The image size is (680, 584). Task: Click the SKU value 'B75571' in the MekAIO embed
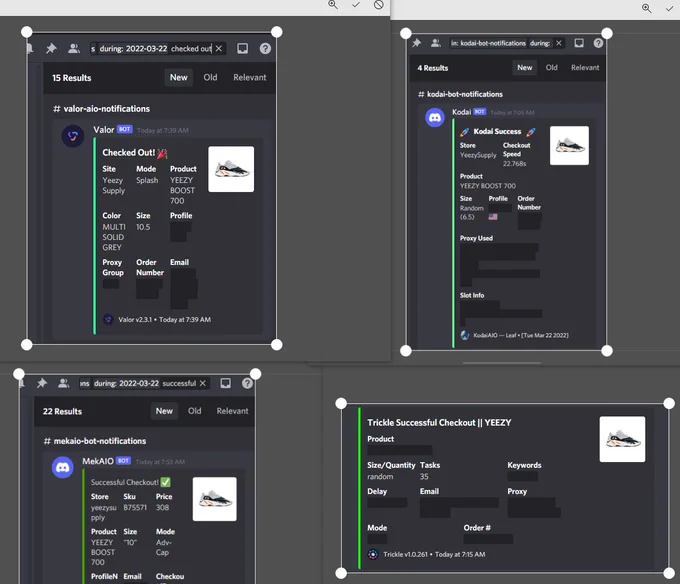(135, 507)
